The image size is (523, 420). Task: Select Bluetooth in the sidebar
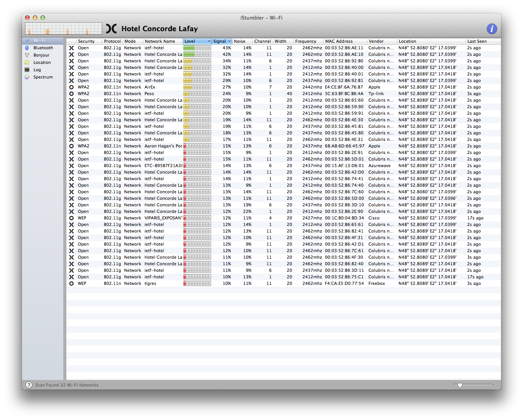(43, 48)
